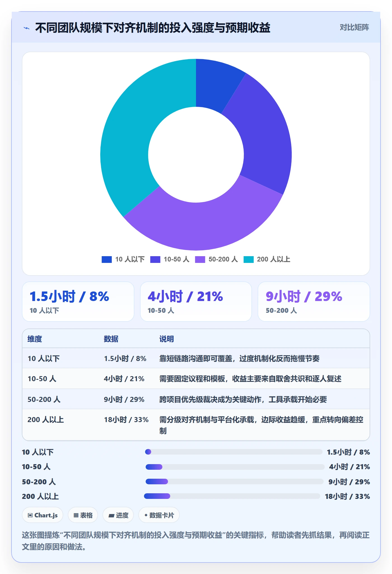Click the 说明 table column header
The image size is (392, 574).
[167, 339]
